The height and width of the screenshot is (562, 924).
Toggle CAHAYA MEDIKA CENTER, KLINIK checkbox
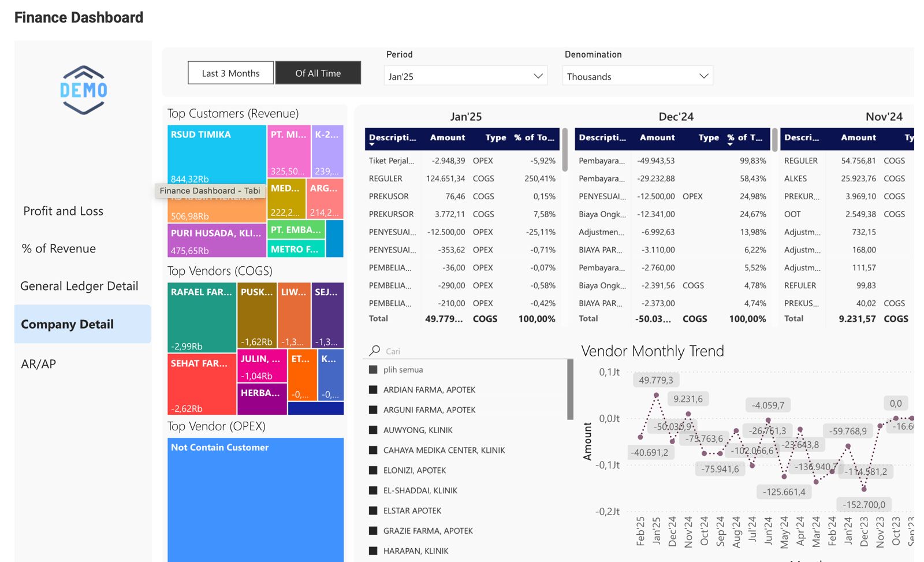(x=373, y=450)
